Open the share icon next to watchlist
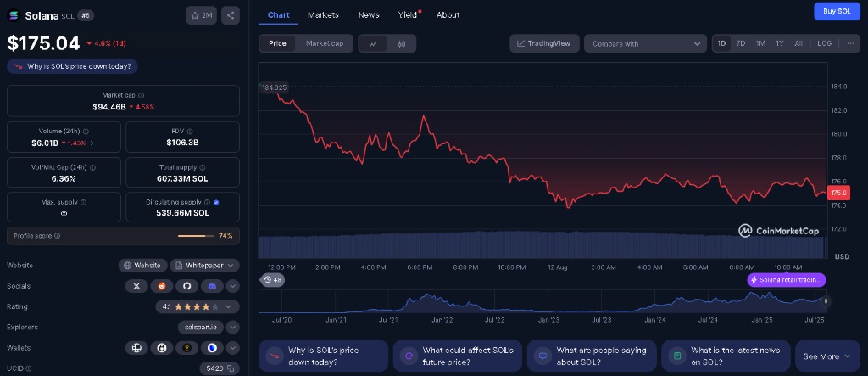This screenshot has width=868, height=376. 231,15
